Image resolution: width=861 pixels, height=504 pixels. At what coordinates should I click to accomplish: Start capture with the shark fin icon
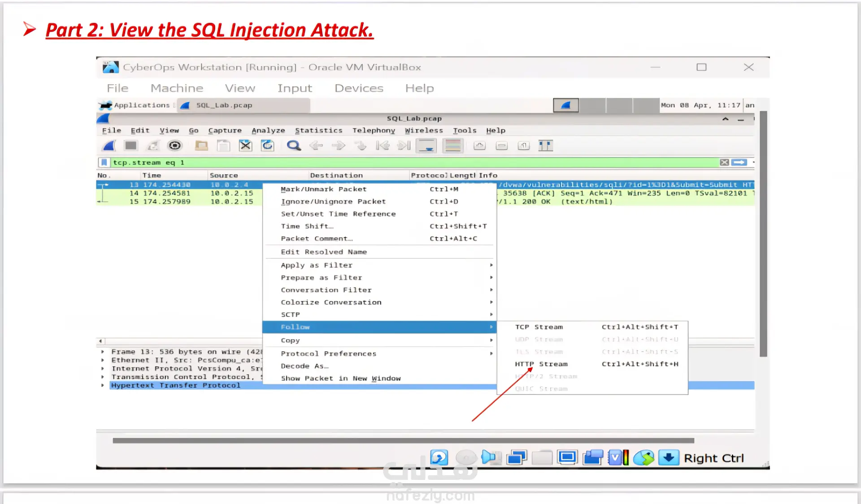[109, 146]
